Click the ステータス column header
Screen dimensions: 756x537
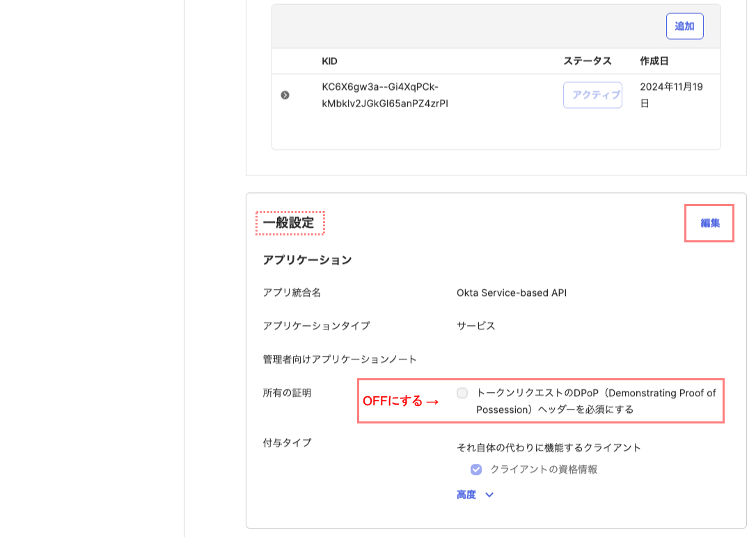click(x=587, y=61)
